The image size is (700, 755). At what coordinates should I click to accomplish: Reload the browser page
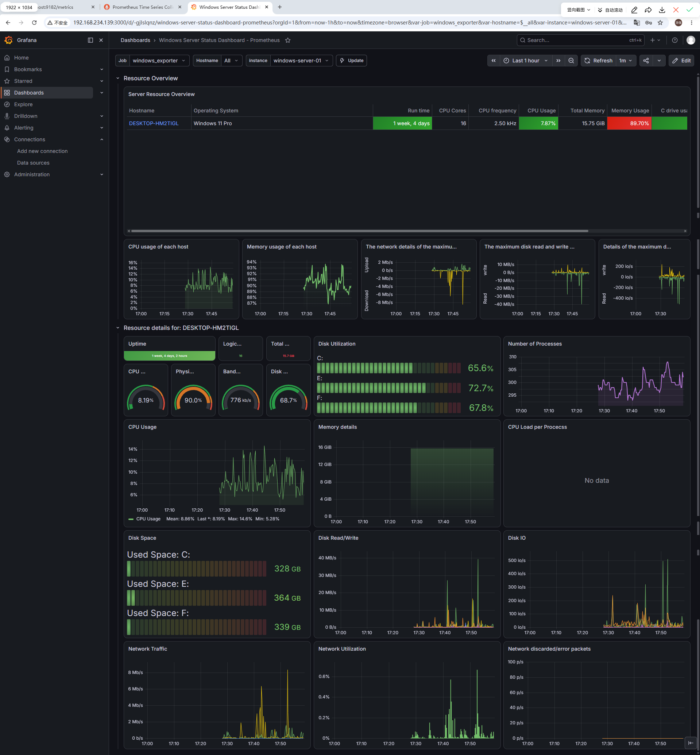click(x=34, y=23)
